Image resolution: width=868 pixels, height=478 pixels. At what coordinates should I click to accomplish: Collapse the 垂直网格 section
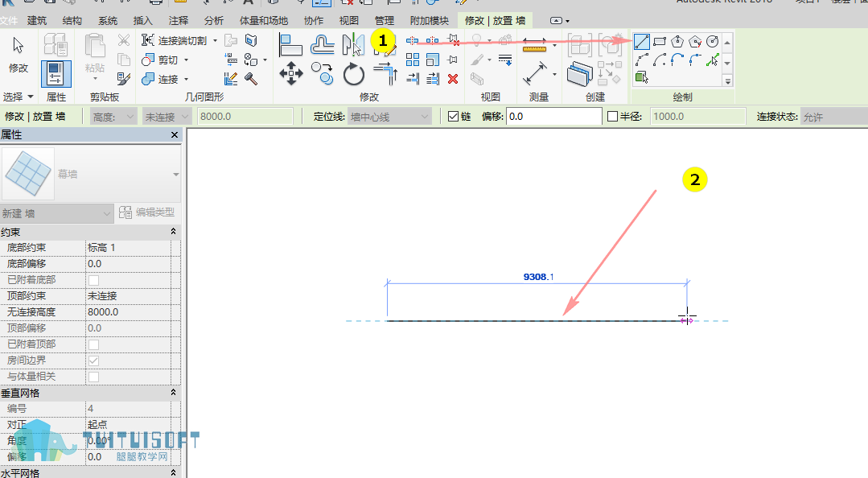tap(173, 392)
